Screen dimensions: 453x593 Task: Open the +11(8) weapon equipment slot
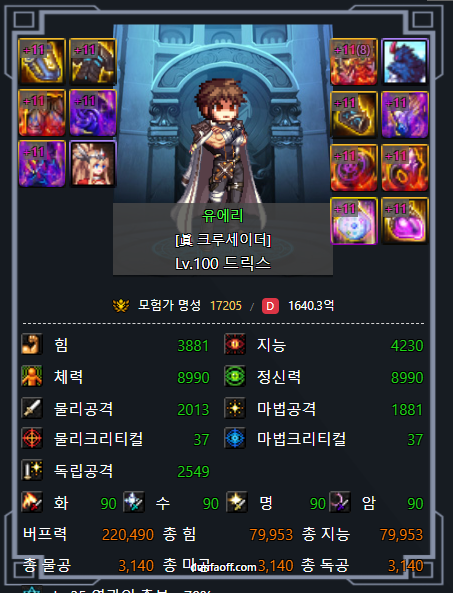pos(354,62)
